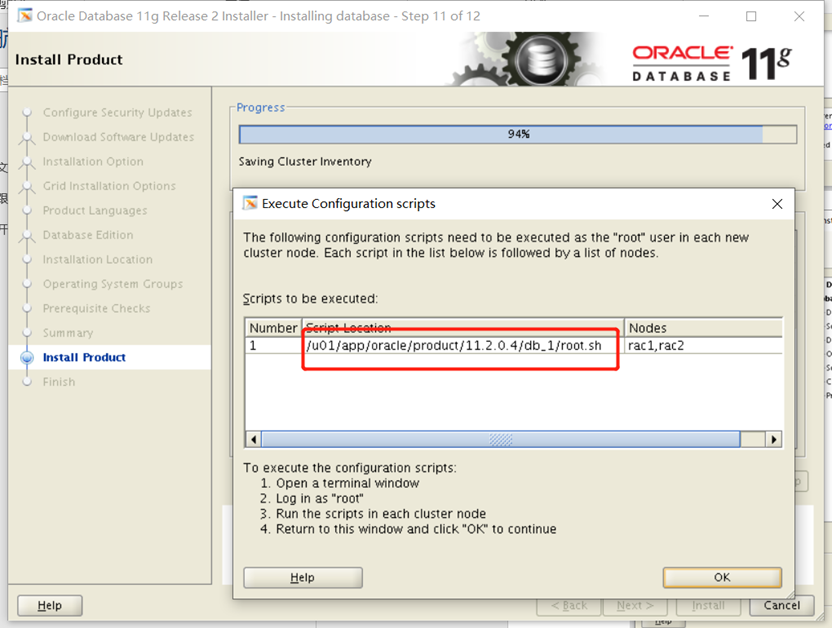Image resolution: width=832 pixels, height=628 pixels.
Task: Confirm with the OK button in scripts dialog
Action: pyautogui.click(x=722, y=577)
